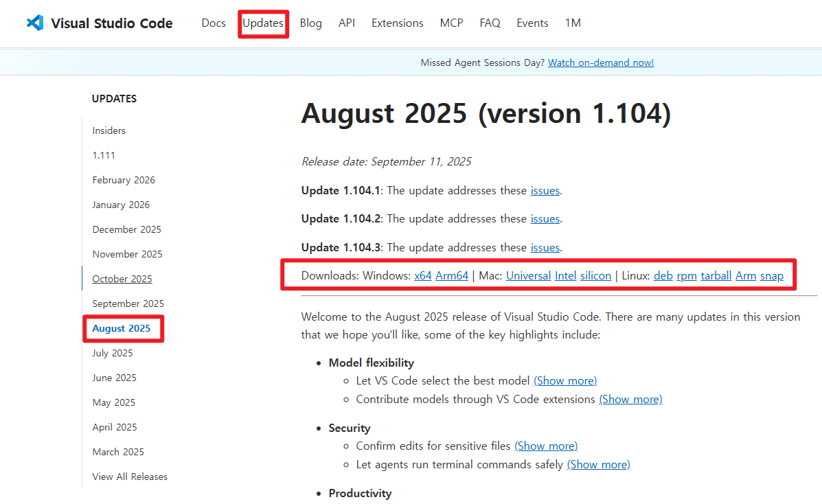Download the Windows x64 build
The height and width of the screenshot is (504, 822).
tap(422, 276)
